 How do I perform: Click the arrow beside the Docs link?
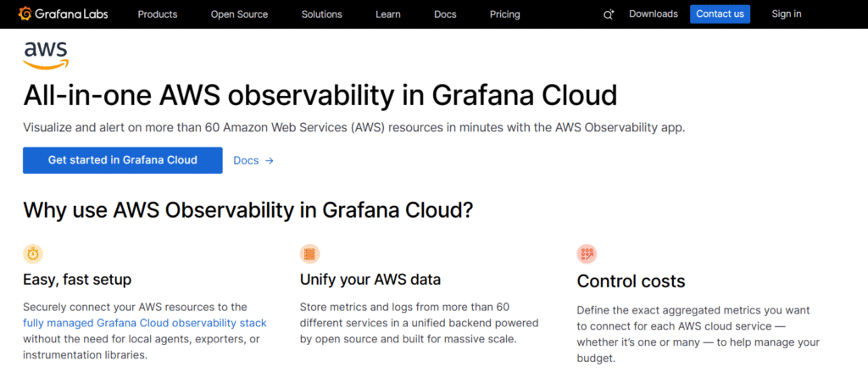[x=270, y=160]
